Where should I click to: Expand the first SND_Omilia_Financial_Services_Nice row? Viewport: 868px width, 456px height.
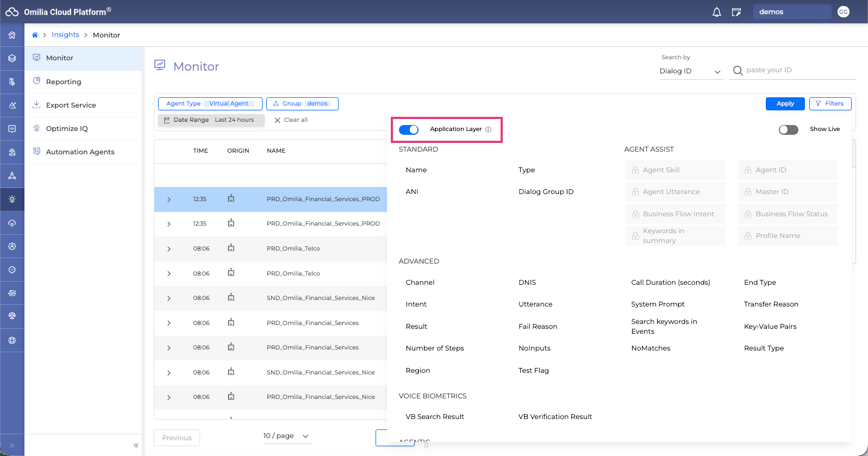pyautogui.click(x=169, y=298)
